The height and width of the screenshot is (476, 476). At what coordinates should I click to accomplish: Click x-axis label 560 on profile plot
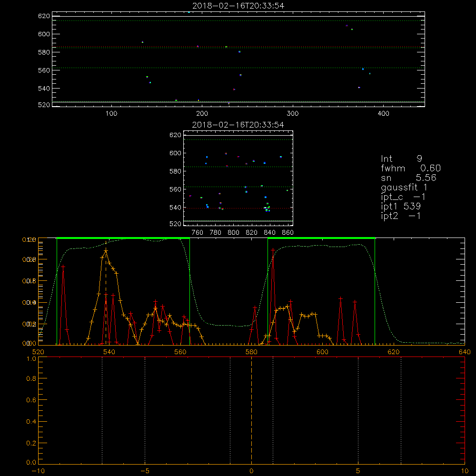pyautogui.click(x=180, y=352)
